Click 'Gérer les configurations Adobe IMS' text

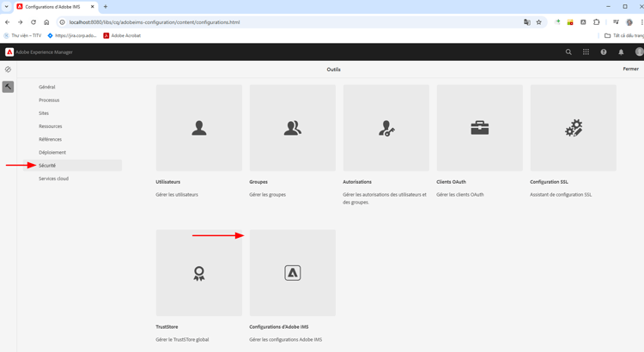285,340
